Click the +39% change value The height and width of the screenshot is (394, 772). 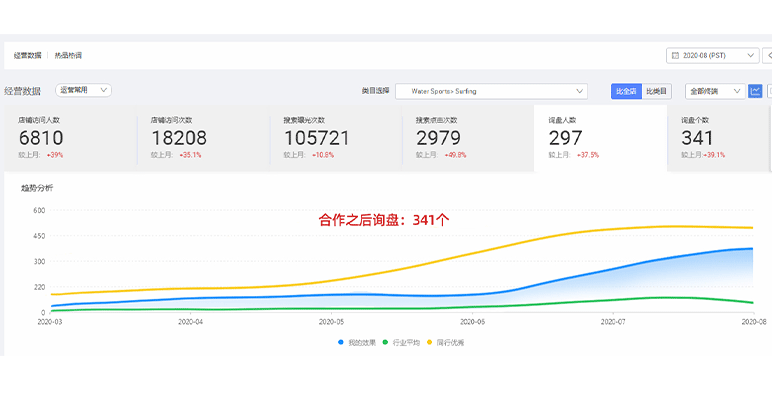click(x=55, y=155)
